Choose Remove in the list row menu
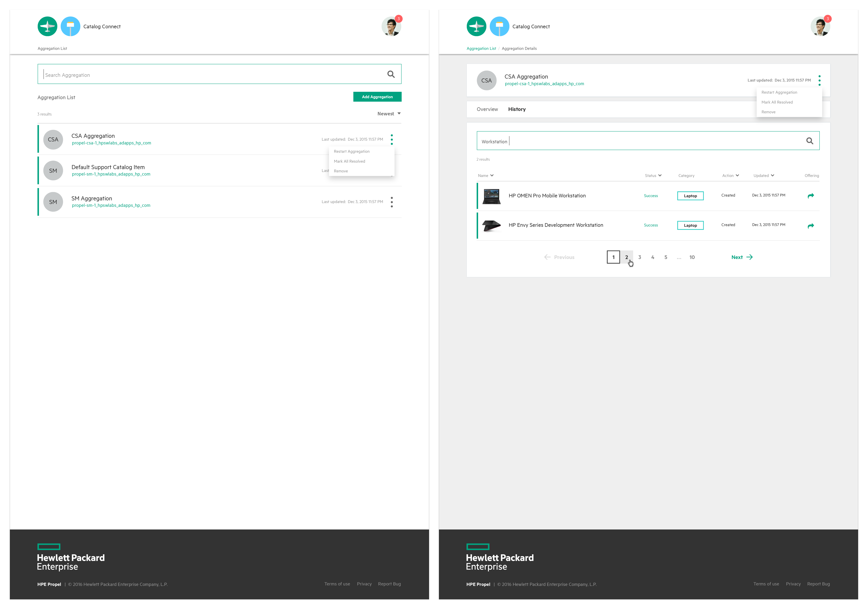868x609 pixels. (341, 171)
